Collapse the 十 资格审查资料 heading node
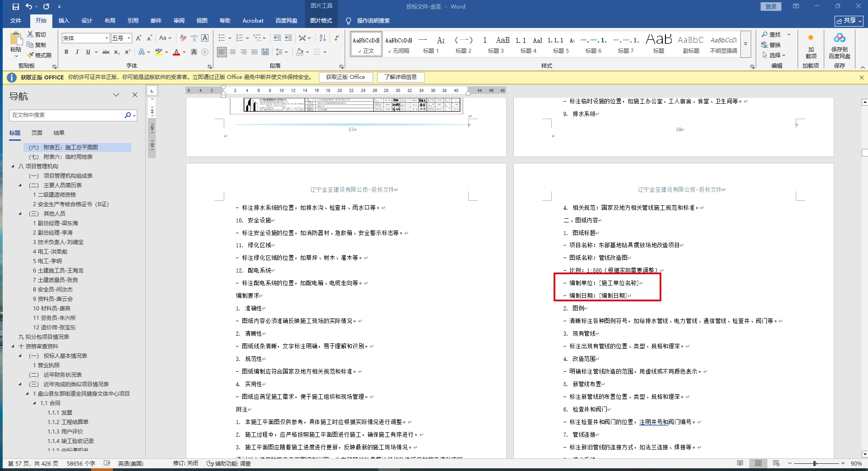The height and width of the screenshot is (471, 868). (x=13, y=346)
